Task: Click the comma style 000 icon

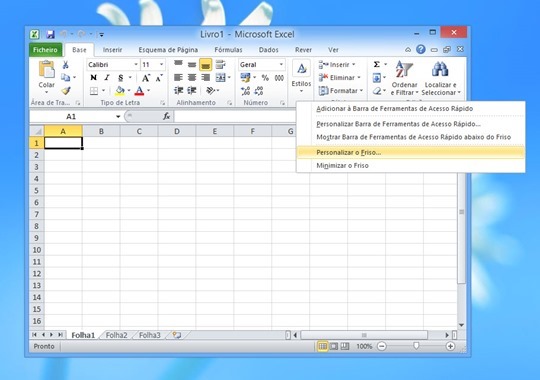Action: click(279, 78)
